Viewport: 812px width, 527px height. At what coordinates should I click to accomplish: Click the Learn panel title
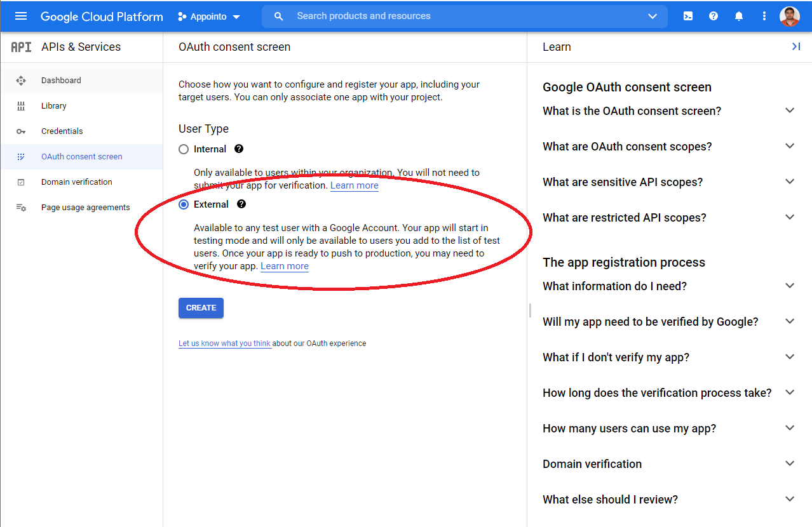coord(557,47)
